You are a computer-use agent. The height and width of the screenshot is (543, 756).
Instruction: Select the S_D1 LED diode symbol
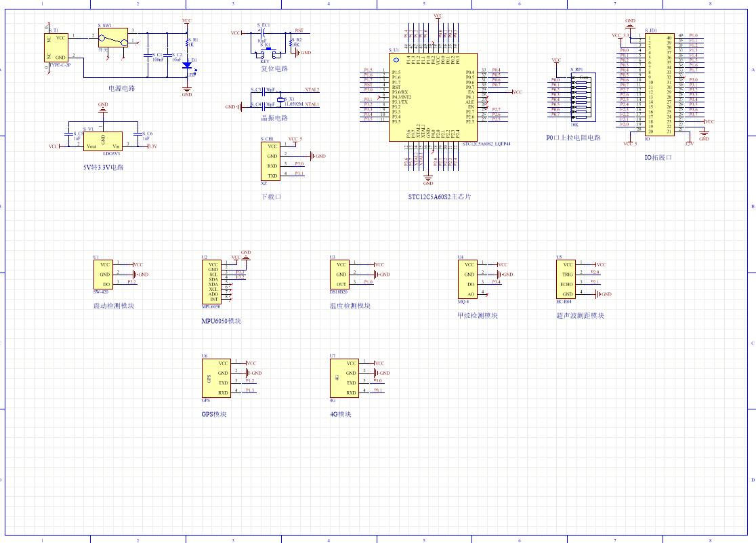tap(188, 66)
